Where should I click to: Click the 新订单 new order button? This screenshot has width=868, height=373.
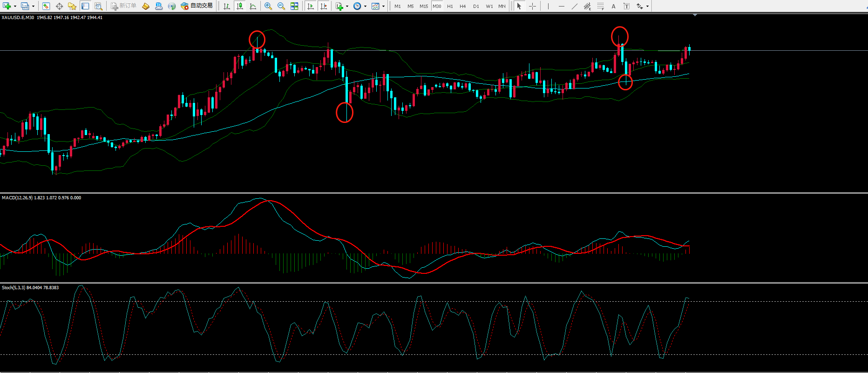pyautogui.click(x=124, y=6)
